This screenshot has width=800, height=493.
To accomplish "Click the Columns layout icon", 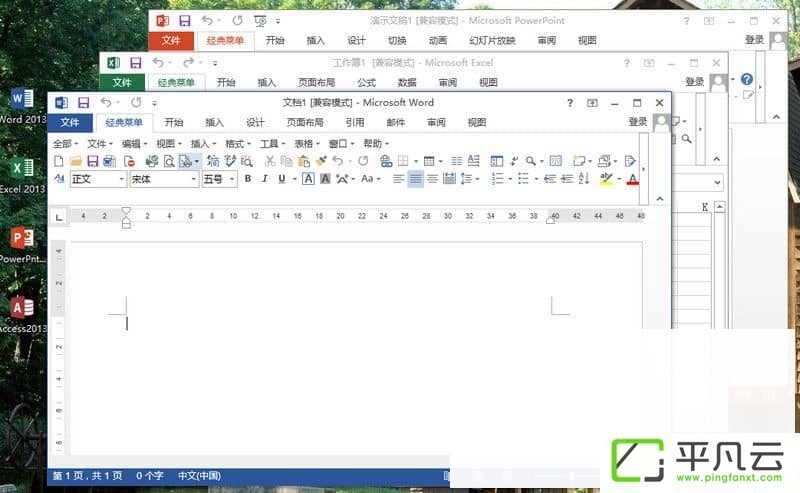I will pos(456,161).
